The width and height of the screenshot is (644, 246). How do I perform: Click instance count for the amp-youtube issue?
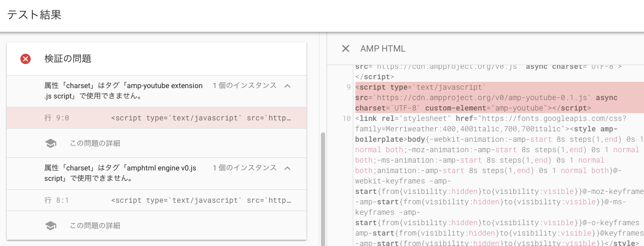[244, 85]
